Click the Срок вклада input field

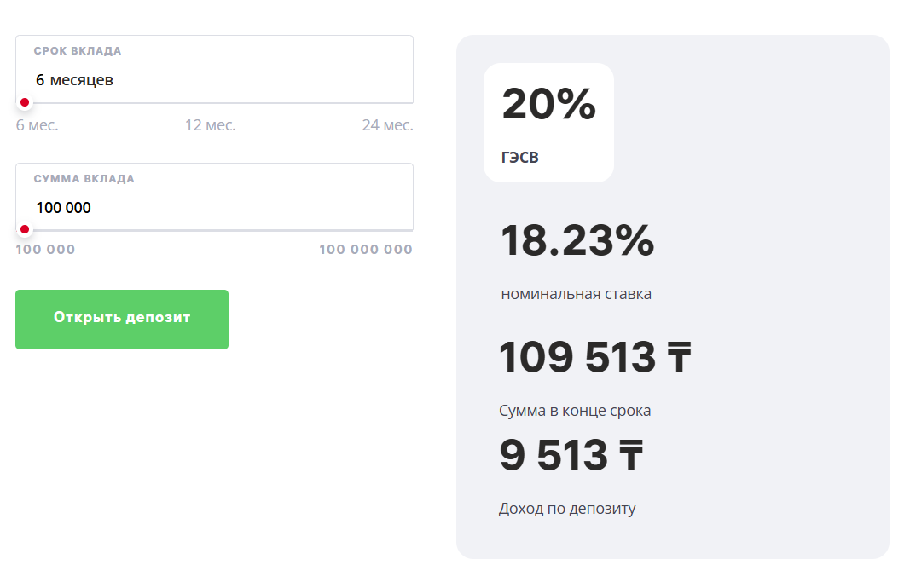click(x=213, y=80)
